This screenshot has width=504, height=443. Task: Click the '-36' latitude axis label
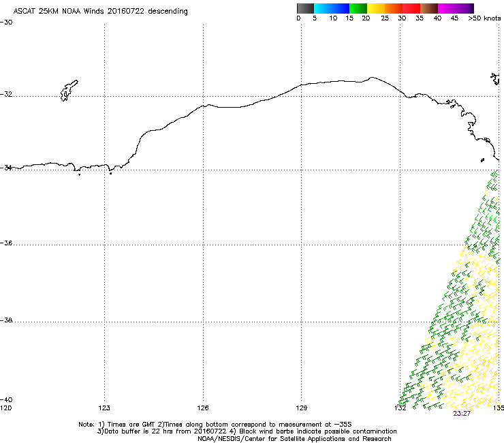point(6,243)
